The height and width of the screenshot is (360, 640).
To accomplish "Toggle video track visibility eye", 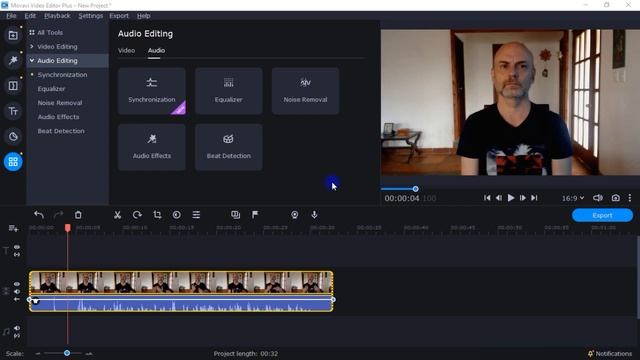I will (x=17, y=284).
